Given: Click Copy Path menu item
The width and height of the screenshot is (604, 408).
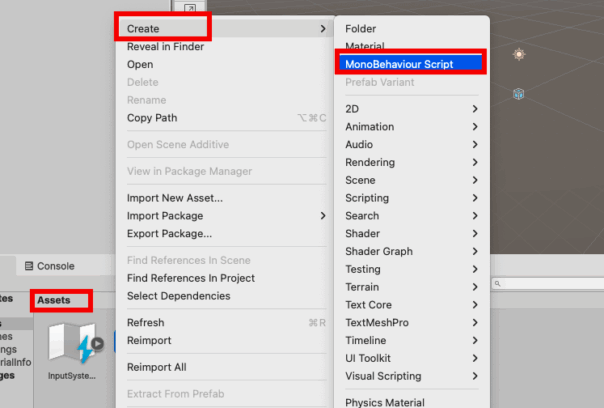Looking at the screenshot, I should [153, 118].
